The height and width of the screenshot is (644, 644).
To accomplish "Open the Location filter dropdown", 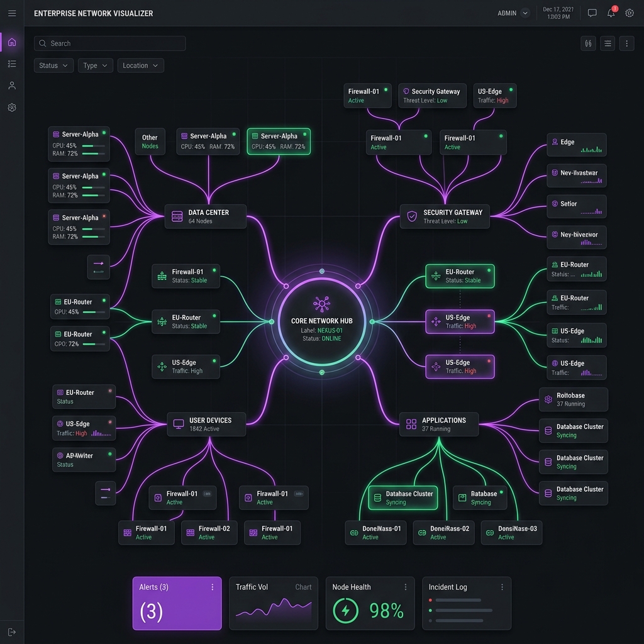I will pyautogui.click(x=140, y=65).
